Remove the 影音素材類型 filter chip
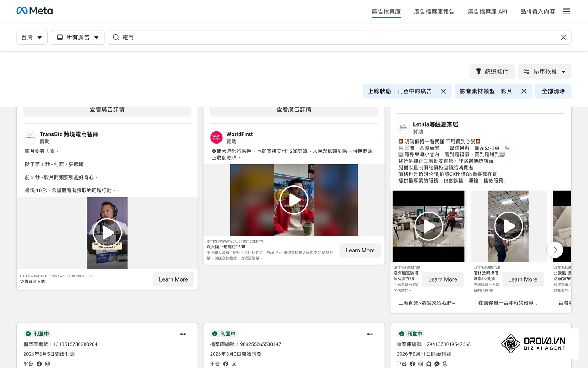588x368 pixels. pos(524,91)
